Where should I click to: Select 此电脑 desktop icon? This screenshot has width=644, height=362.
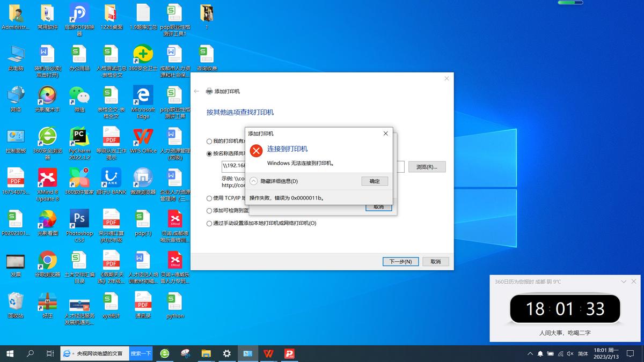tap(16, 58)
